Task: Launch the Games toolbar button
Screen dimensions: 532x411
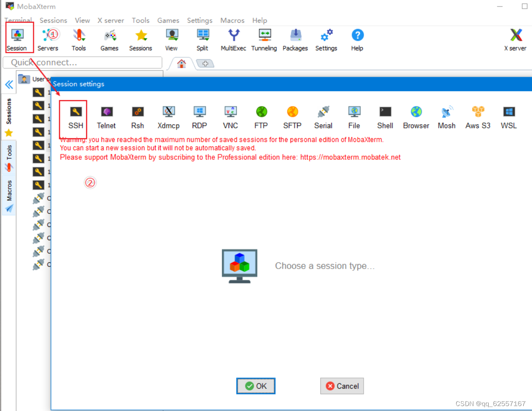Action: click(x=109, y=40)
